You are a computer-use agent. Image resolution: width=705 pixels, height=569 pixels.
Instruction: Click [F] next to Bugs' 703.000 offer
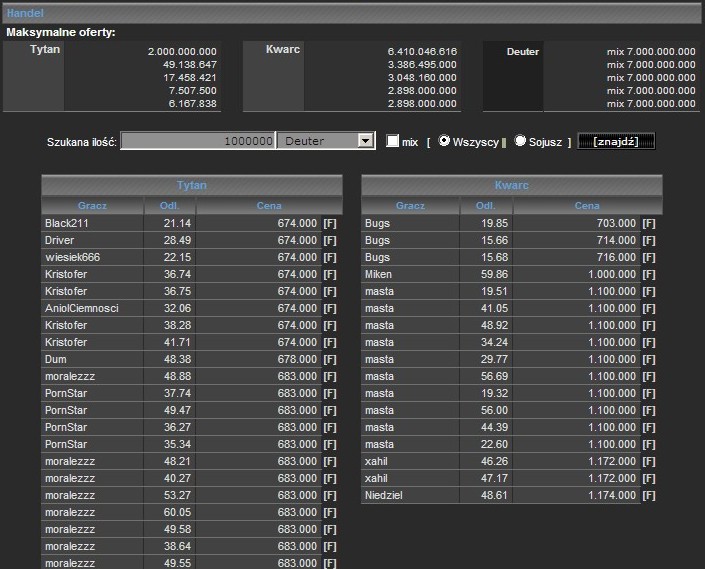point(649,223)
